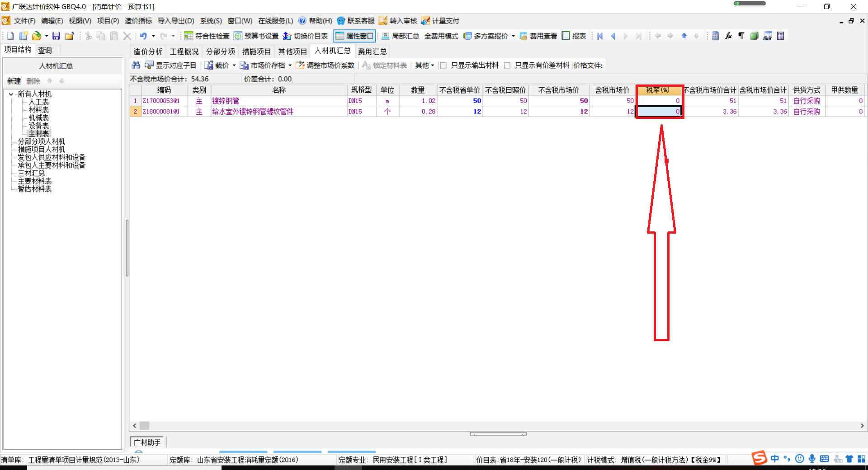Open 预算书设置 budget settings
Viewport: 868px width, 470px height.
(256, 36)
